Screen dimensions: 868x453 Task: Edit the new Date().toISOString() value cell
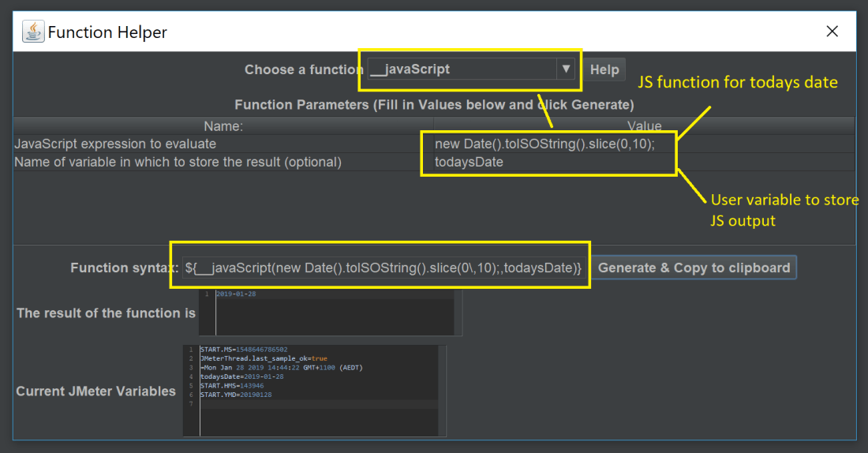pyautogui.click(x=644, y=144)
